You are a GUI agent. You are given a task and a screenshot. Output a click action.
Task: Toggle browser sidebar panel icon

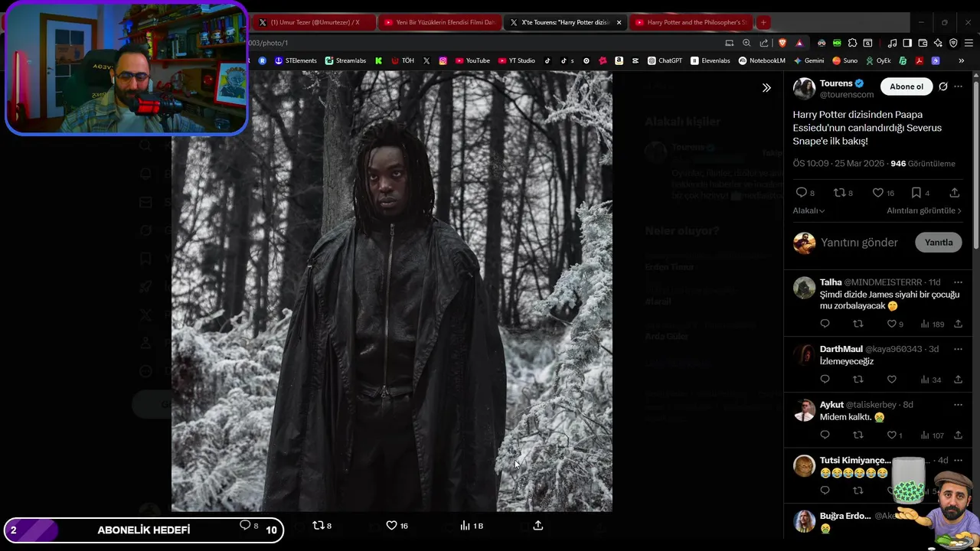(x=907, y=43)
